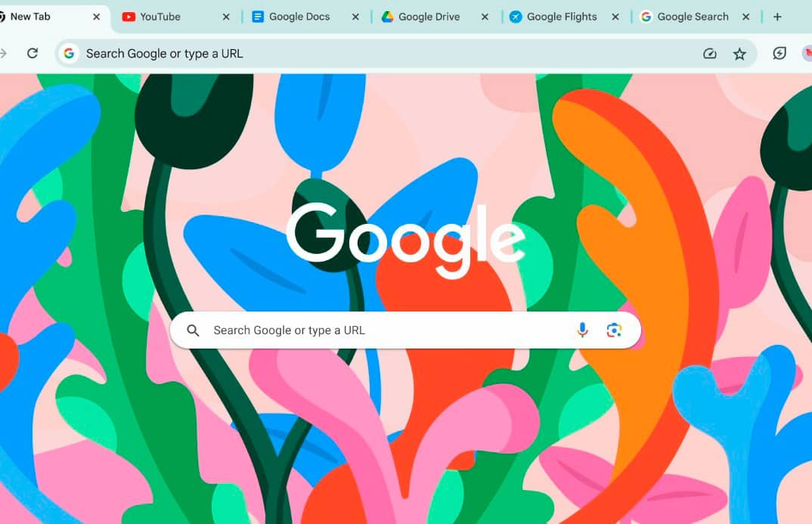Bookmark this page with the star icon

(x=739, y=54)
